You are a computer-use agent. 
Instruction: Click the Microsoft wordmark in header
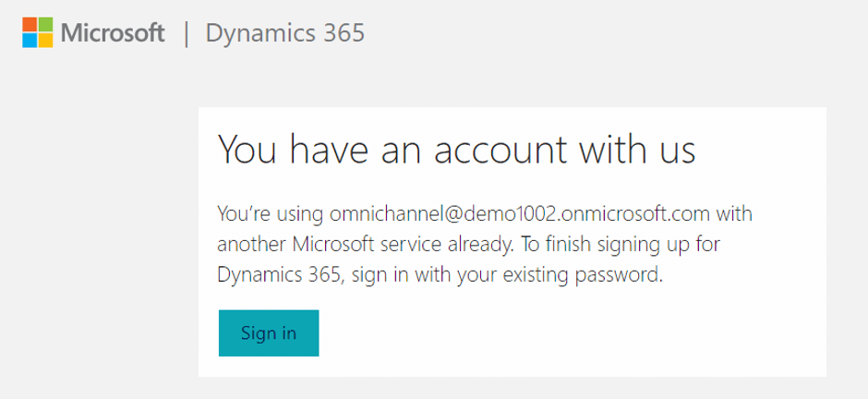tap(113, 32)
